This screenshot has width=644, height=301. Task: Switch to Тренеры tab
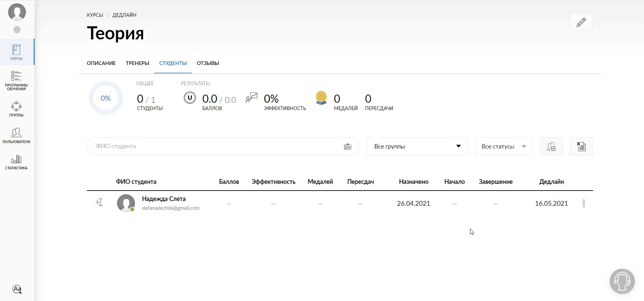click(x=137, y=63)
